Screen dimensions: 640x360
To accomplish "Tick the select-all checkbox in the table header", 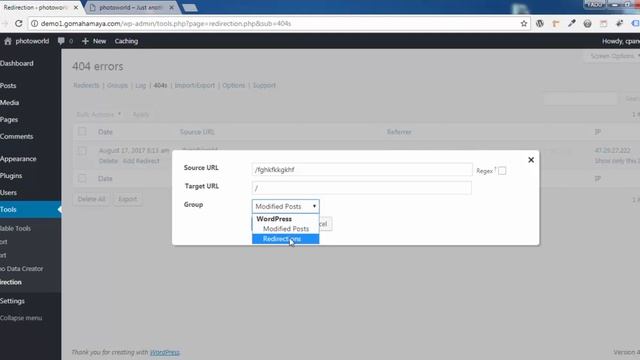I will pos(82,131).
